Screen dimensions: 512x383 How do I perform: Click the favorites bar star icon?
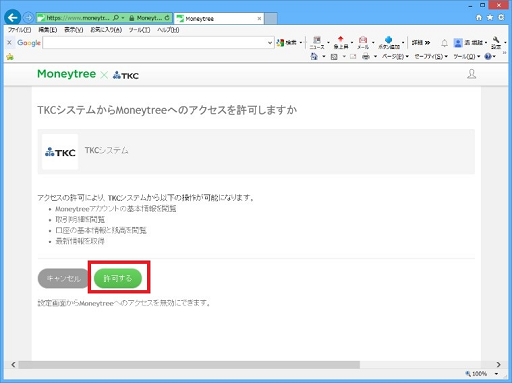[x=10, y=57]
